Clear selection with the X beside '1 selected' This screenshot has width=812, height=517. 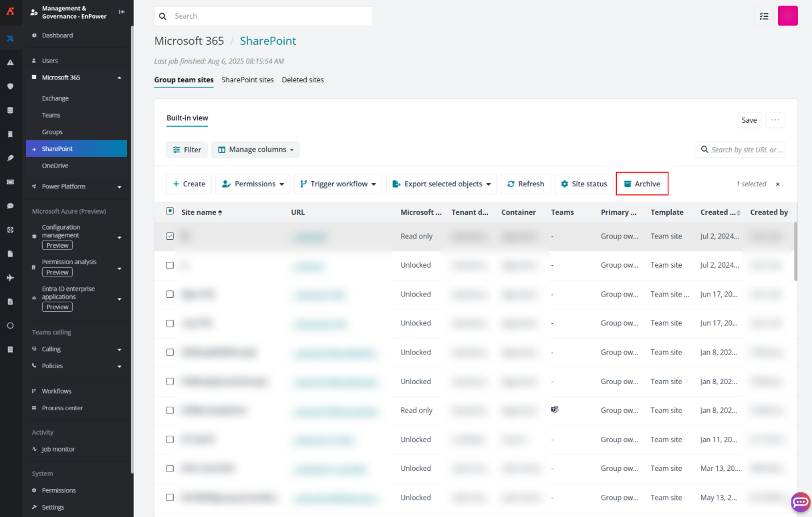coord(777,184)
